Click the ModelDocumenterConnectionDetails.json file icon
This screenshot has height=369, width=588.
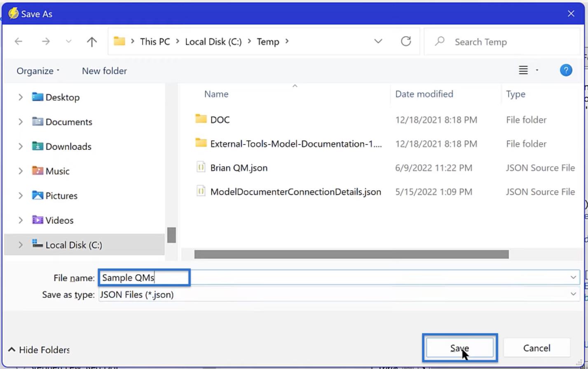tap(201, 191)
